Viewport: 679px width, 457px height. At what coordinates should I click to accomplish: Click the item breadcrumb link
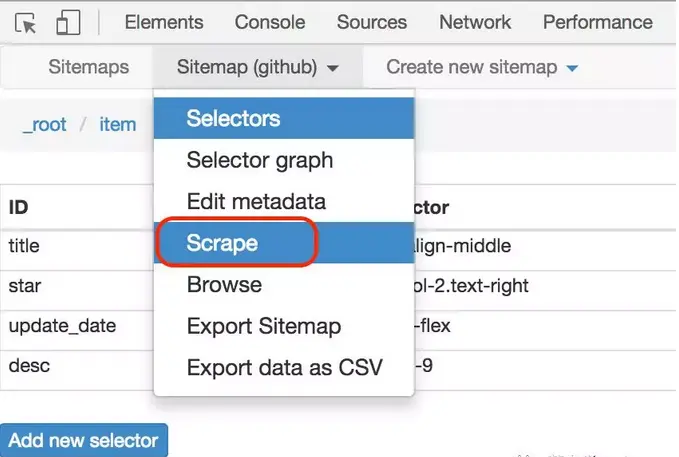coord(117,126)
